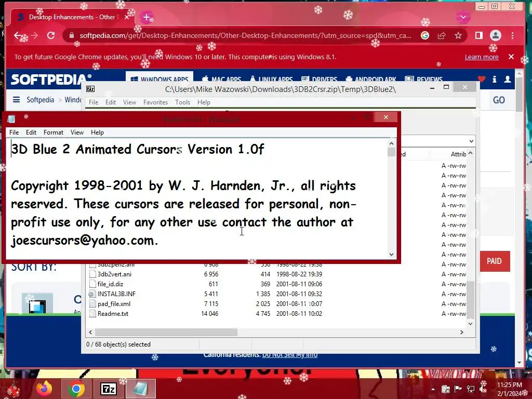Click the Attrib column header in 7-Zip

[x=458, y=154]
